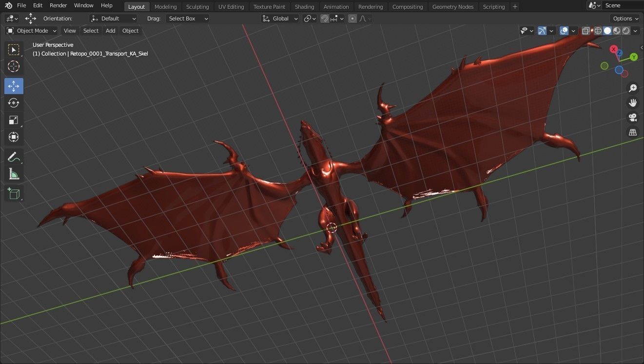Expand shading options arrow
This screenshot has height=364, width=644.
(x=636, y=31)
